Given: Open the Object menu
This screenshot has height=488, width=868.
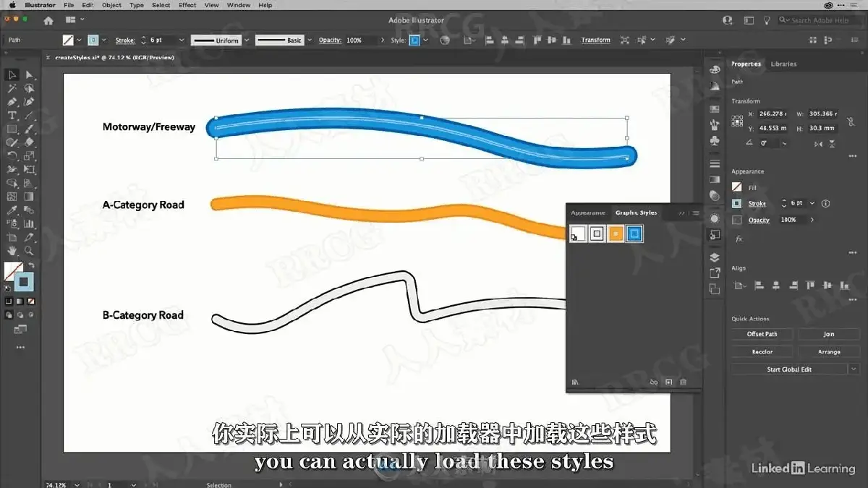Looking at the screenshot, I should pos(111,5).
